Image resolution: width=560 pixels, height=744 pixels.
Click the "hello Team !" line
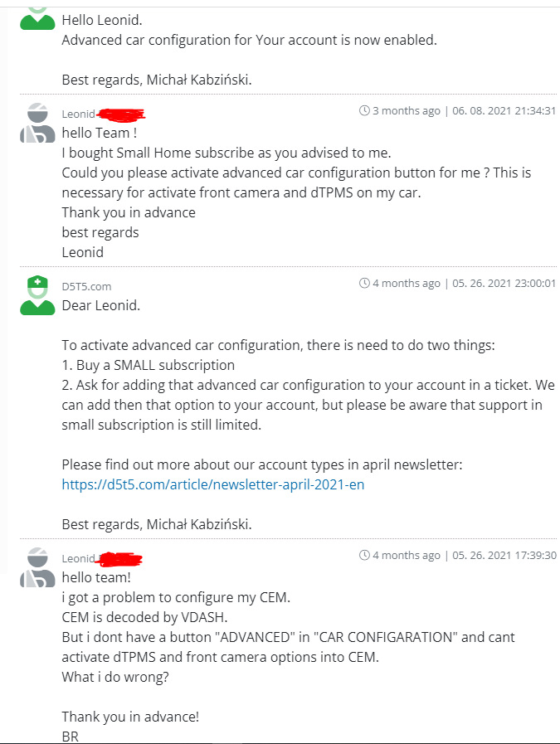(x=97, y=133)
